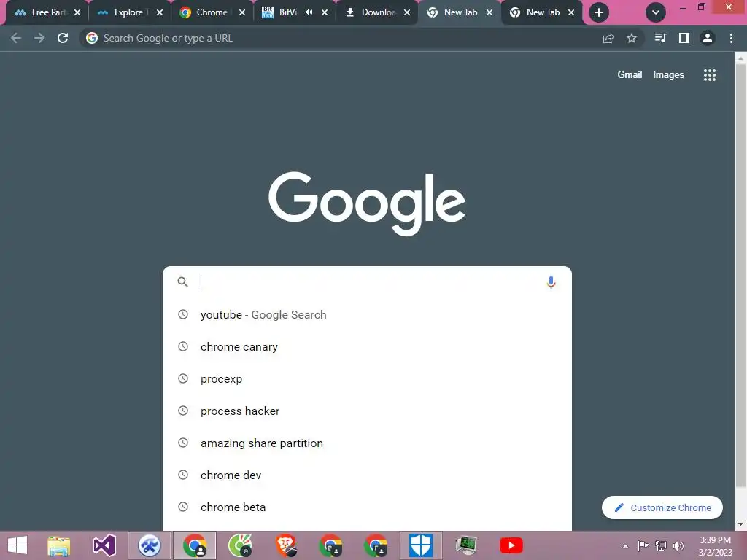Open YouTube app from taskbar
Screen dimensions: 747x560
click(x=511, y=545)
